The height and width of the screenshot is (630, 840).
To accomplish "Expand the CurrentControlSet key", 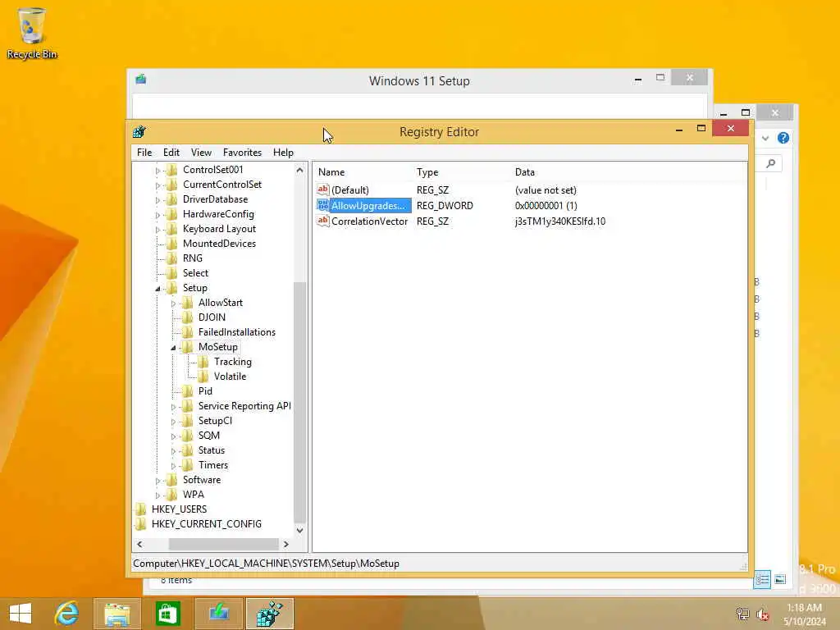I will tap(157, 185).
